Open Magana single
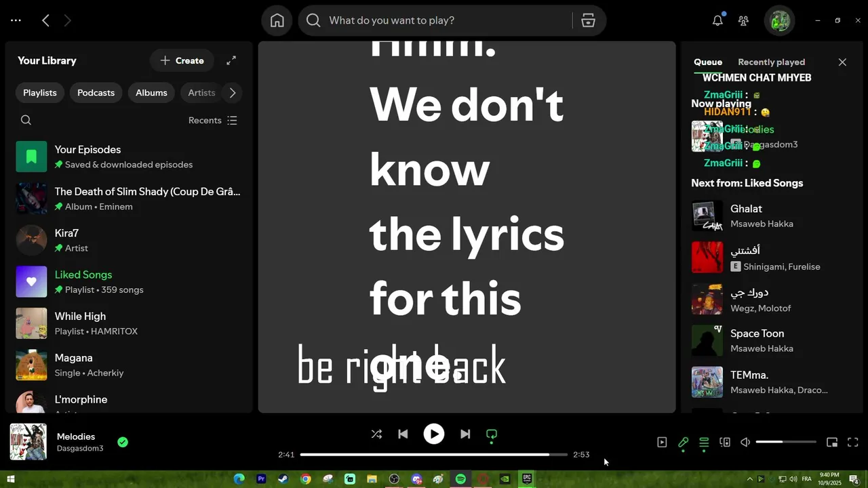868x488 pixels. click(129, 365)
